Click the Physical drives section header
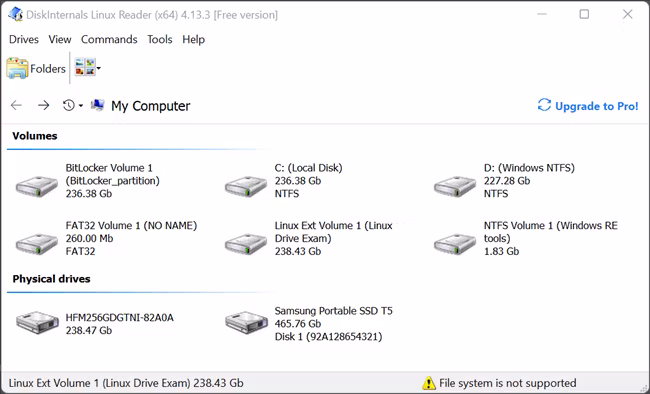 51,279
